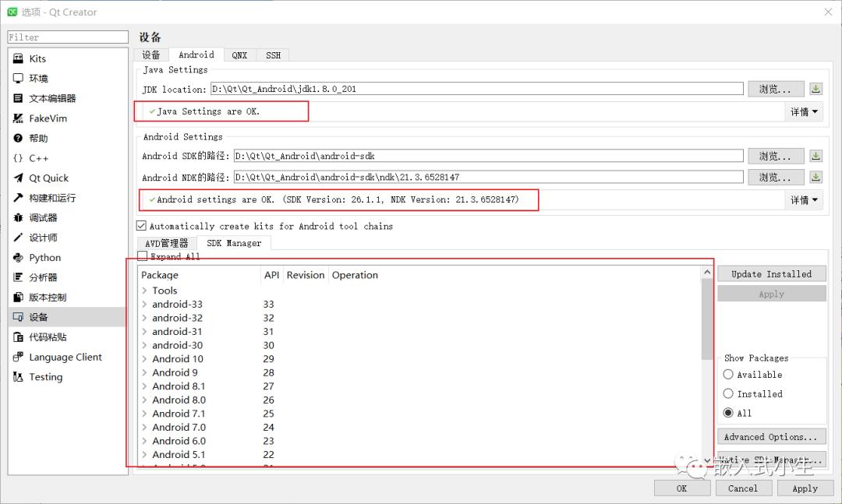The width and height of the screenshot is (842, 504).
Task: Click the JDK download icon button
Action: pos(815,89)
